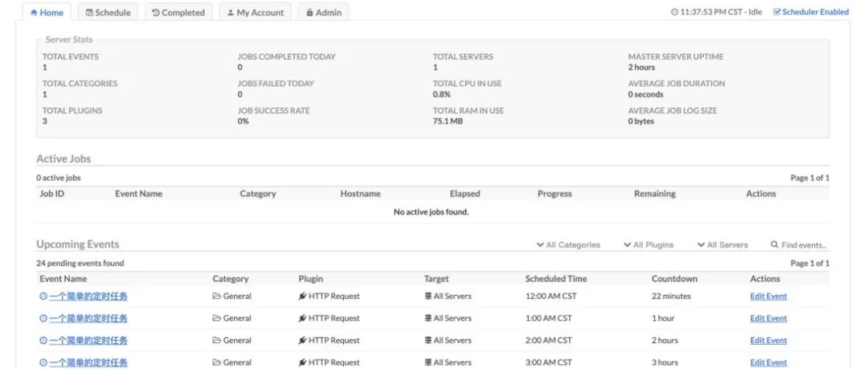
Task: Click the Total RAM In Use value 75.1 MB
Action: pos(448,121)
